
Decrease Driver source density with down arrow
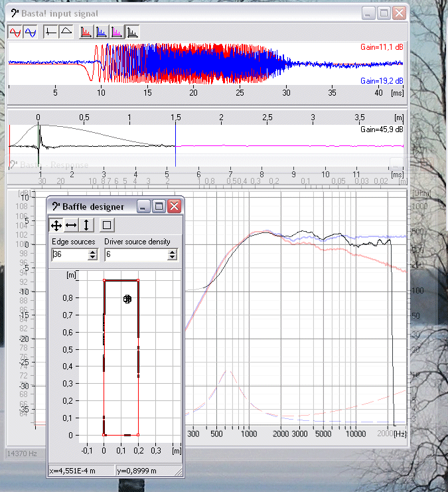tap(172, 258)
